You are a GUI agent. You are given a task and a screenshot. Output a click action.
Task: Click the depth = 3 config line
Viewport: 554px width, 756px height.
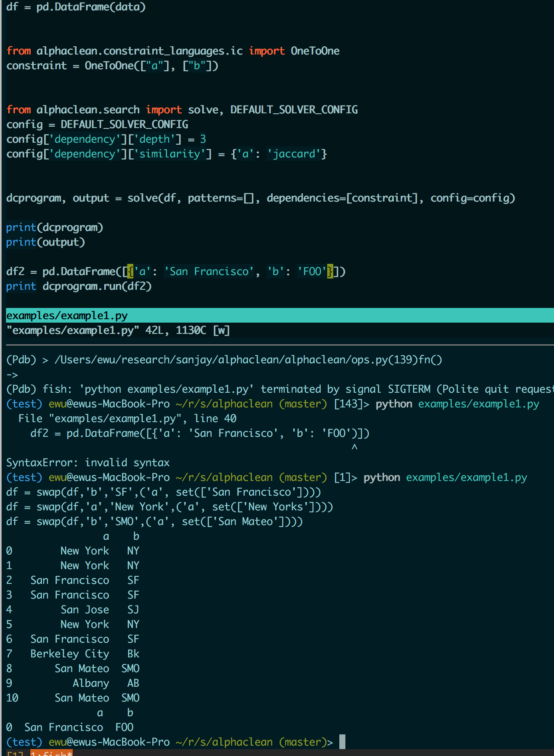click(x=106, y=139)
